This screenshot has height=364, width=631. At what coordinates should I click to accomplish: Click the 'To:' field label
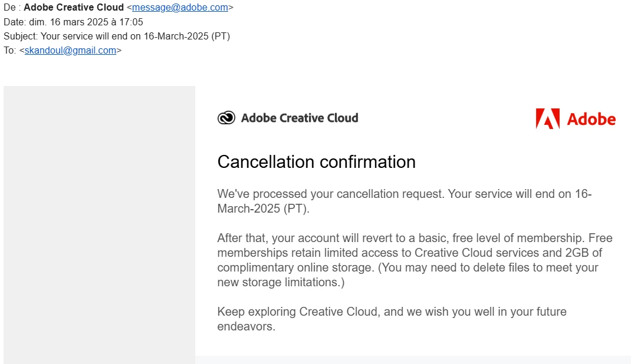pos(10,51)
